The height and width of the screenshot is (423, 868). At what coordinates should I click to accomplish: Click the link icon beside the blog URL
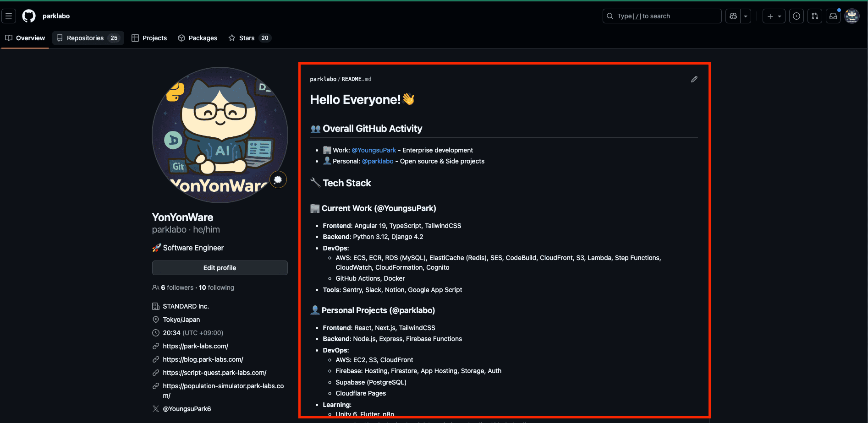pyautogui.click(x=156, y=359)
